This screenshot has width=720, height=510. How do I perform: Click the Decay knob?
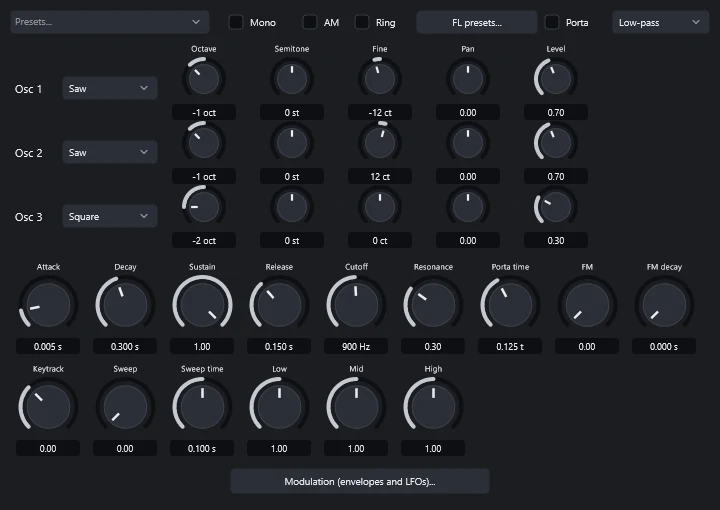[125, 304]
